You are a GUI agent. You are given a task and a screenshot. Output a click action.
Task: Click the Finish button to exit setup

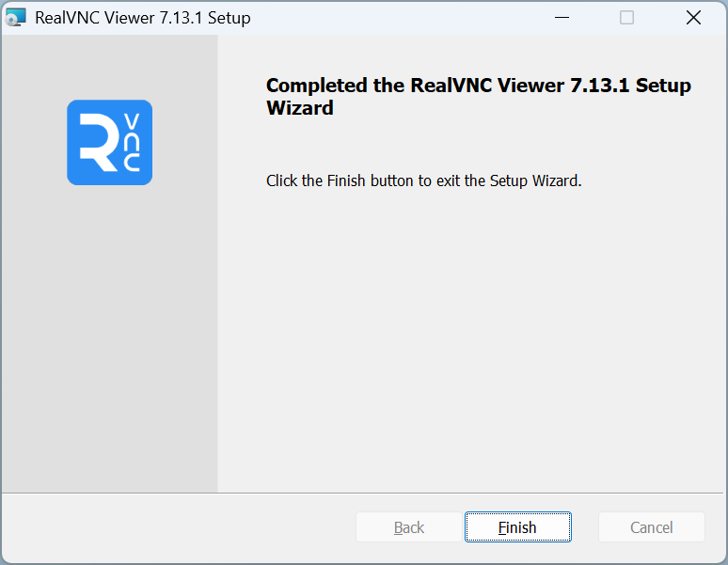pyautogui.click(x=517, y=527)
